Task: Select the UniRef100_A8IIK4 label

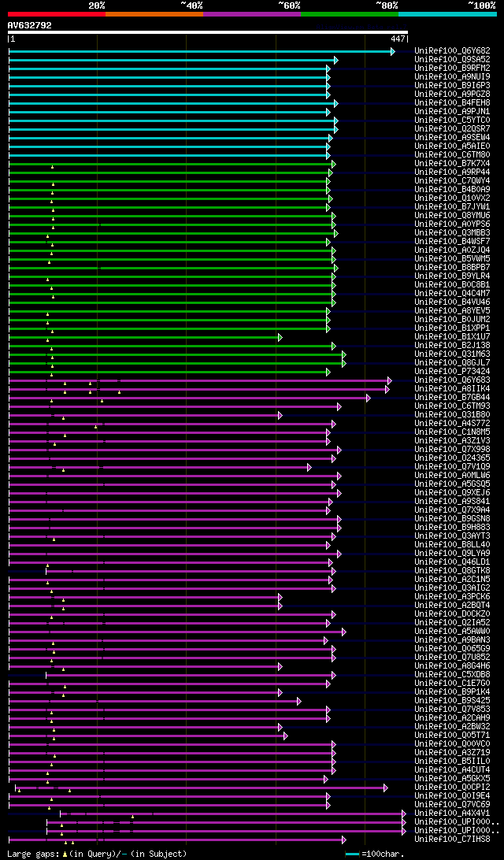Action: (453, 389)
